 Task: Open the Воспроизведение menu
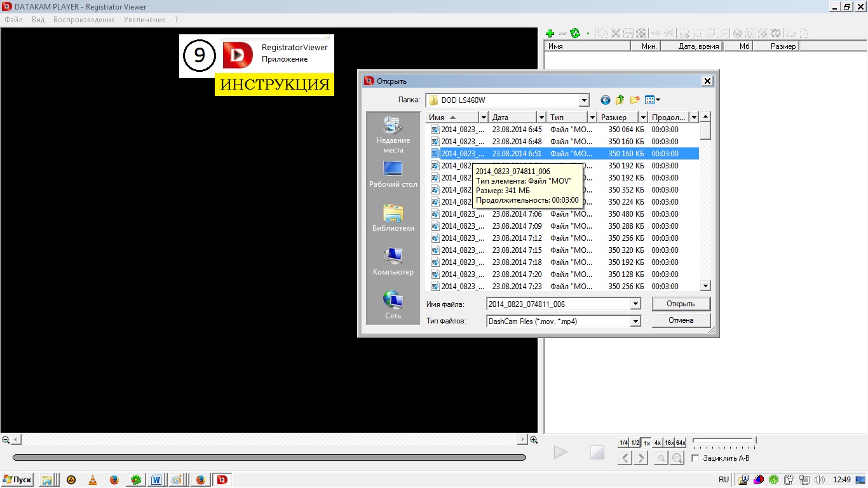point(84,20)
